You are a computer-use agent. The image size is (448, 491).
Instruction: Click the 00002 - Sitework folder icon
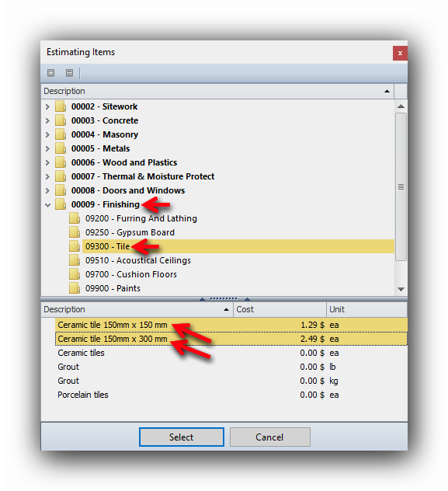[61, 106]
